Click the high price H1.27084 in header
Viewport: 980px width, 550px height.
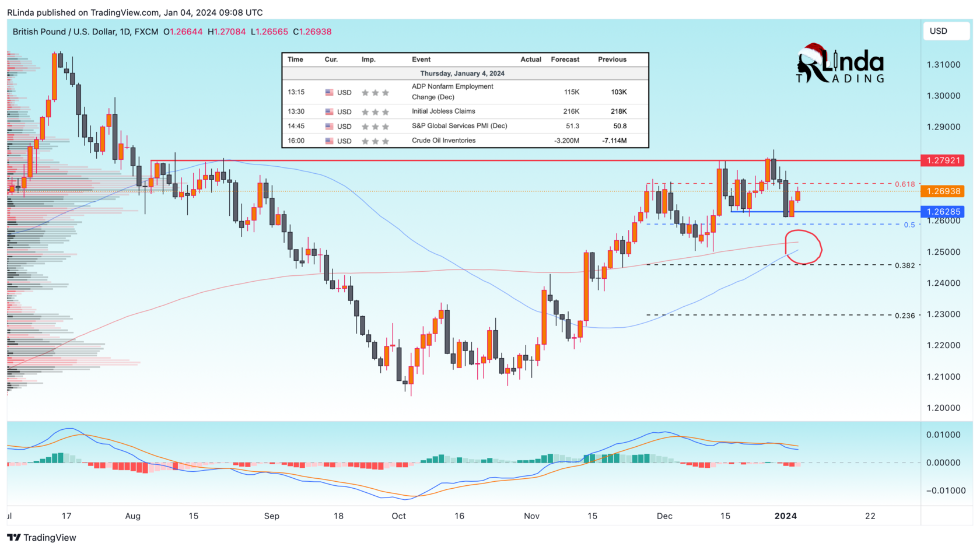(x=227, y=31)
